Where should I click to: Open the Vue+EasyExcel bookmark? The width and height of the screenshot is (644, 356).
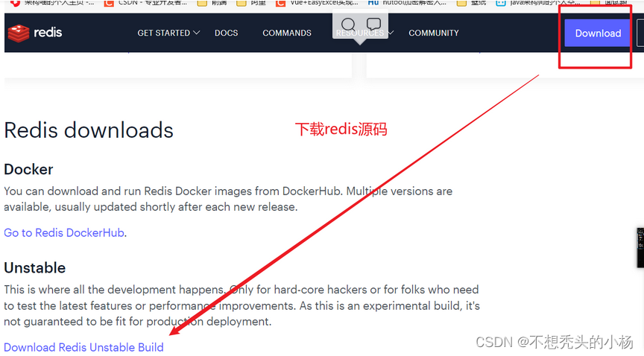click(x=317, y=3)
